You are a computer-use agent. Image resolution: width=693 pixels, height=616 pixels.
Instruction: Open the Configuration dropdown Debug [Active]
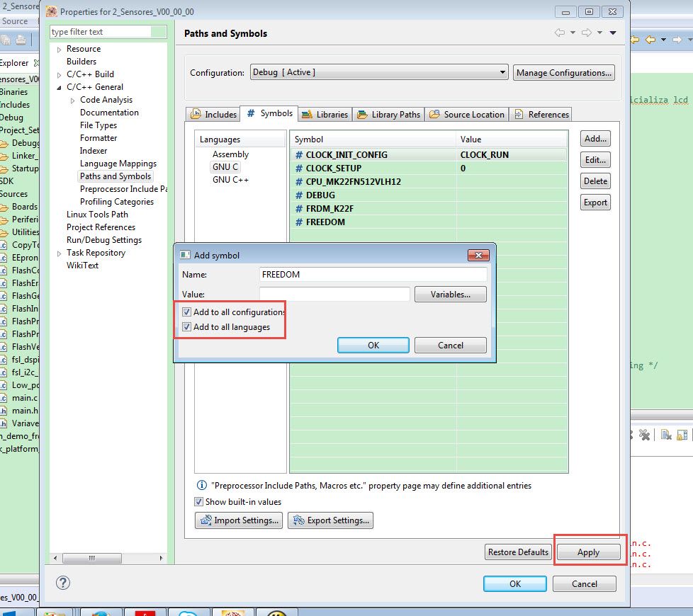coord(379,72)
